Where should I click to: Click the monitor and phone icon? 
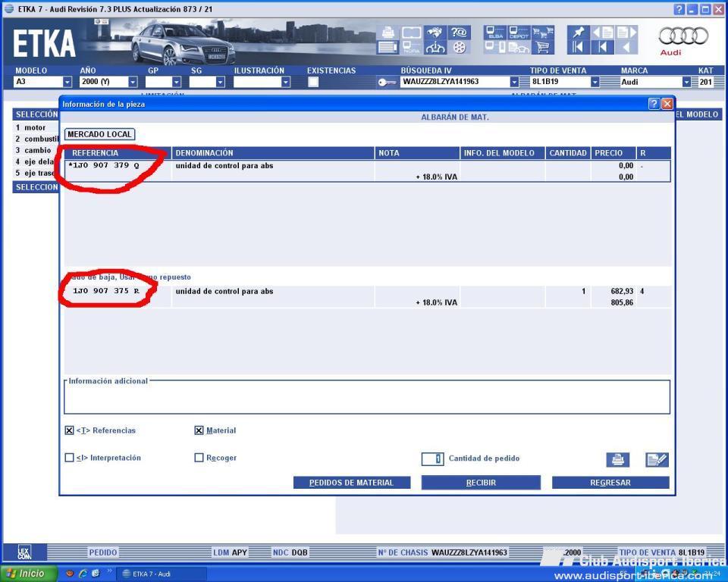[495, 47]
